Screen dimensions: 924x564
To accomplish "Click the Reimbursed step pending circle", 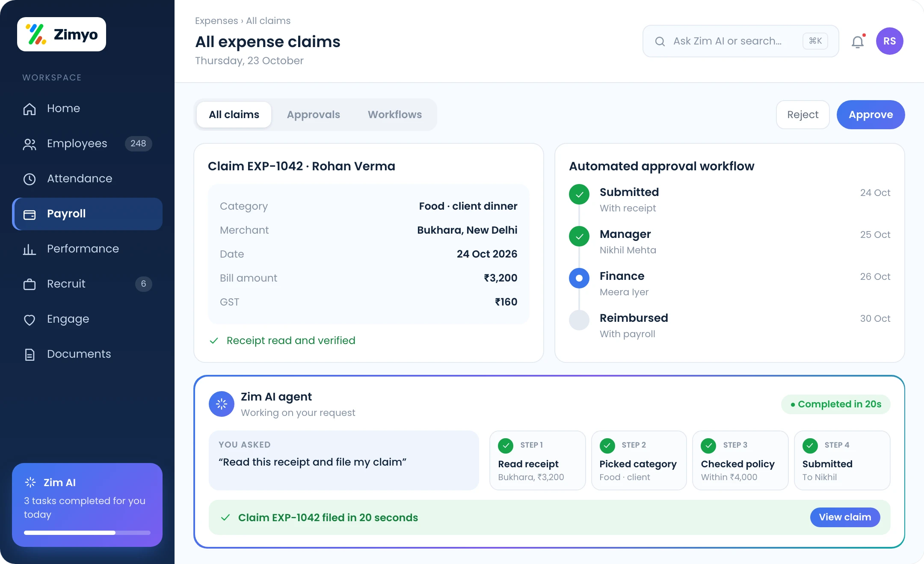I will (x=579, y=320).
